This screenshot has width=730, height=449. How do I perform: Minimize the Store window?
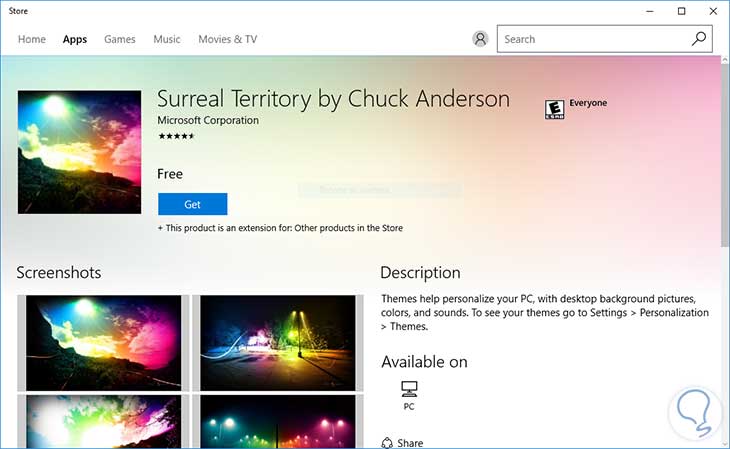point(650,11)
